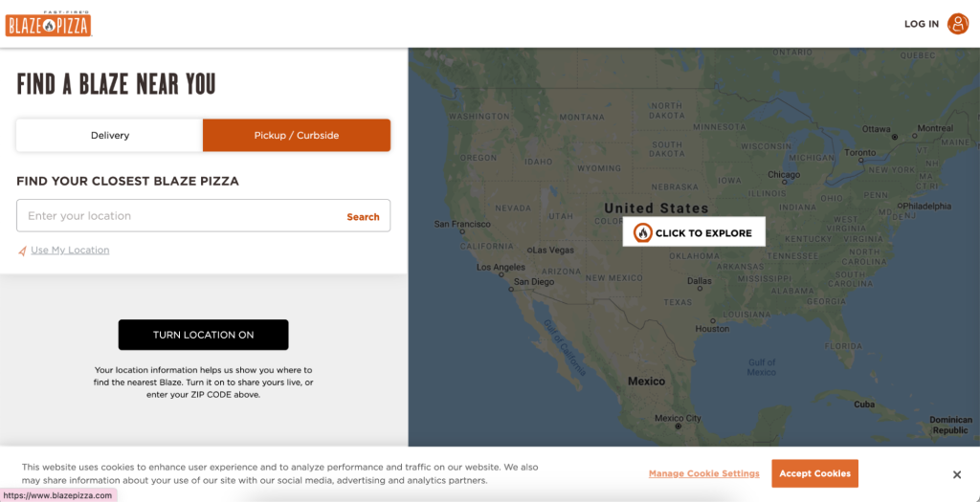Dismiss the cookie banner with the X icon
Viewport: 980px width, 502px height.
coord(957,475)
